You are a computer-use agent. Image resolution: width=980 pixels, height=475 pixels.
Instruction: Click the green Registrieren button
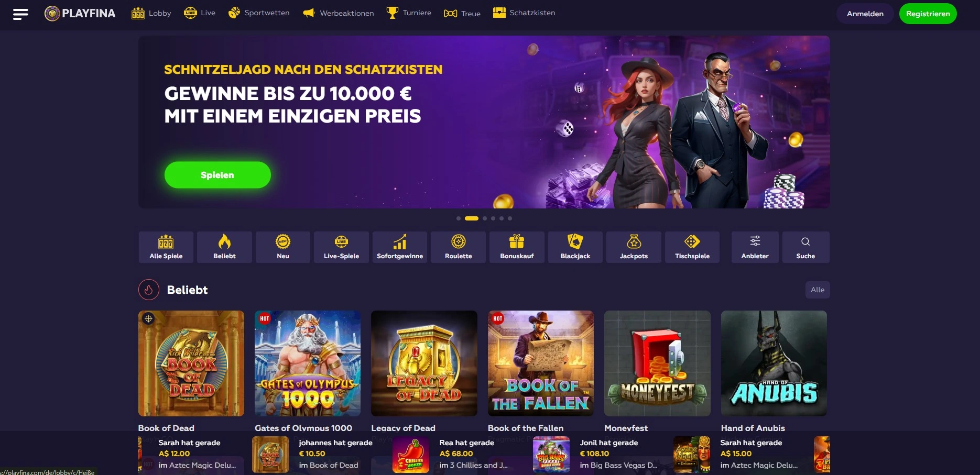[928, 14]
